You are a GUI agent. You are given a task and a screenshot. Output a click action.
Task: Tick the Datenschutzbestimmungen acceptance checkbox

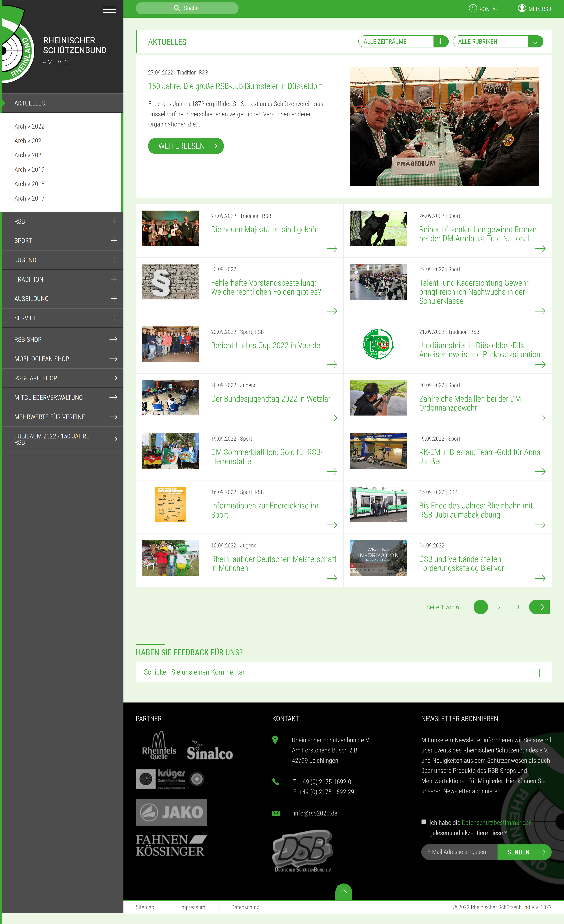click(424, 822)
